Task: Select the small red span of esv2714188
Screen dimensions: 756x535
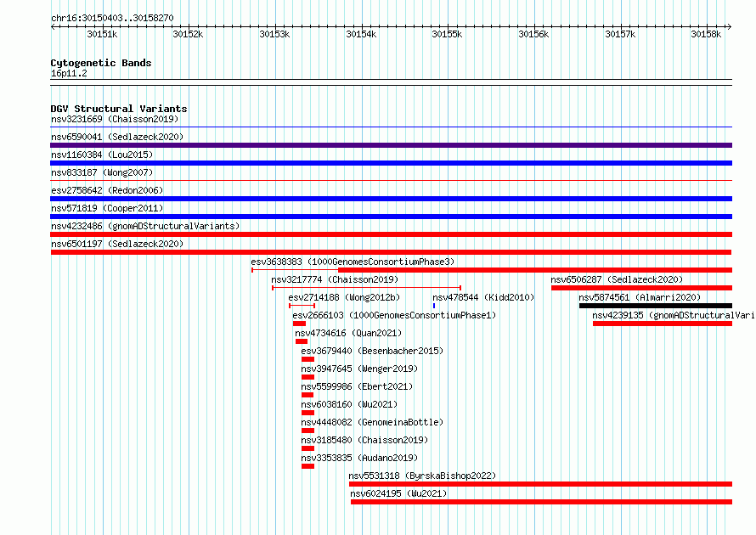Action: pos(302,306)
